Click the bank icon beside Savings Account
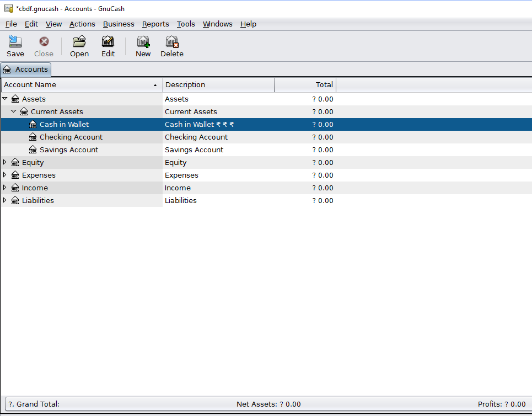 click(x=33, y=150)
